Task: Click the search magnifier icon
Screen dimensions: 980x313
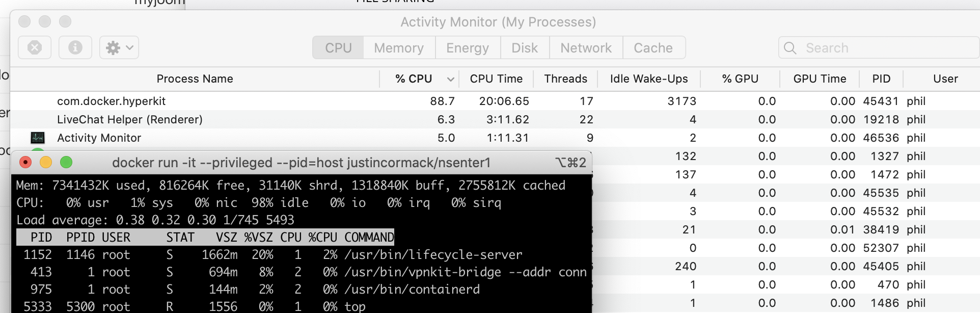Action: 790,48
